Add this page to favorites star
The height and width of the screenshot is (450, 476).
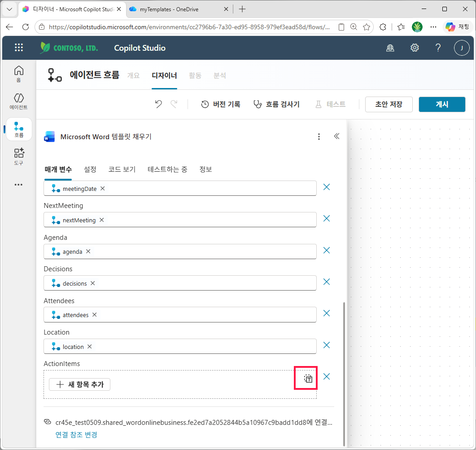tap(367, 27)
